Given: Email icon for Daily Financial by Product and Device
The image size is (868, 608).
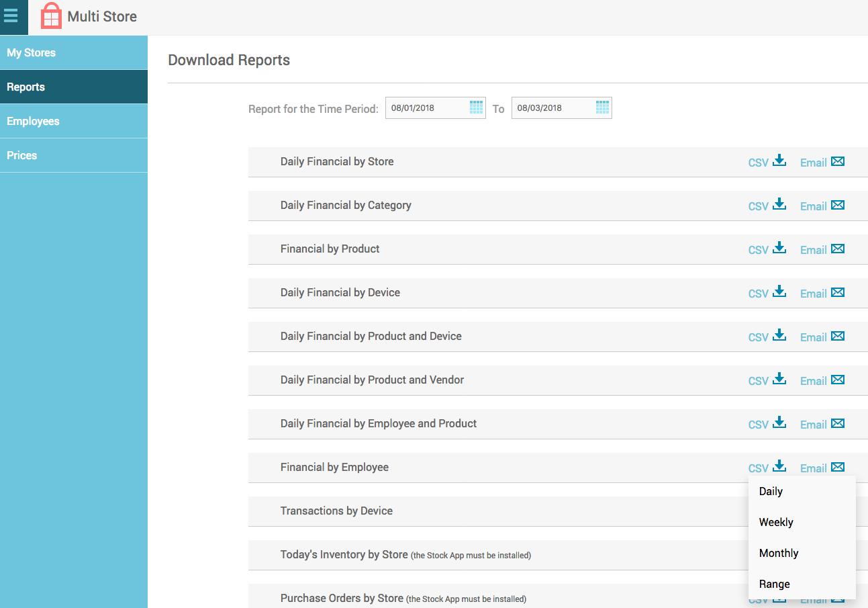Looking at the screenshot, I should point(838,336).
